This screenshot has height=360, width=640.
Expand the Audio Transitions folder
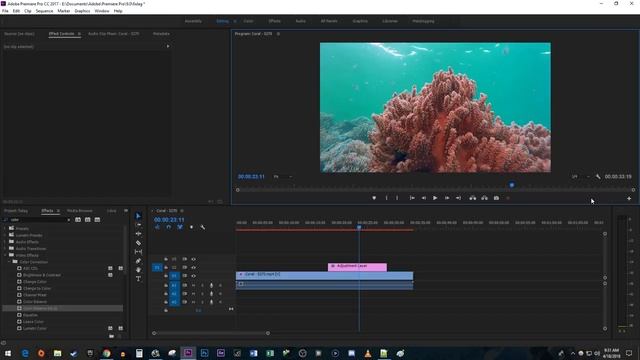5,248
